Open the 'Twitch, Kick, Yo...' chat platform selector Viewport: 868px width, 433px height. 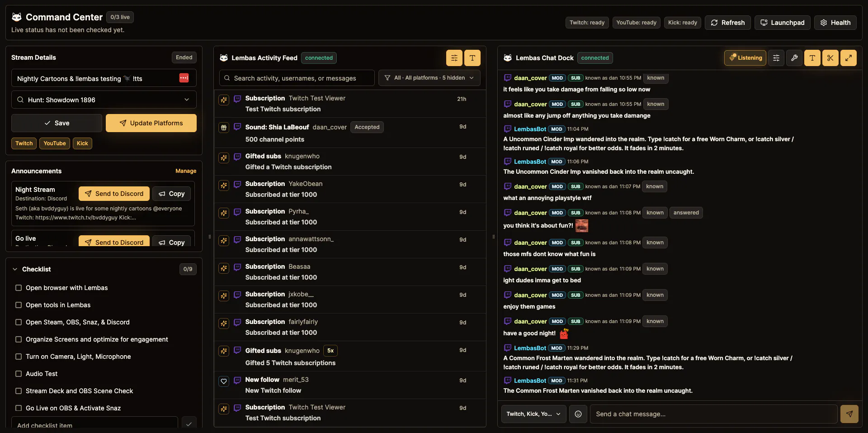[x=533, y=414]
